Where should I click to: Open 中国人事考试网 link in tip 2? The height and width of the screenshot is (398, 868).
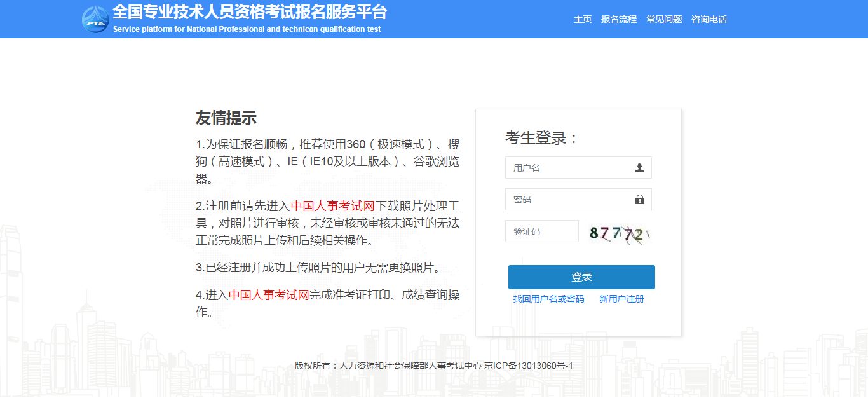click(333, 206)
